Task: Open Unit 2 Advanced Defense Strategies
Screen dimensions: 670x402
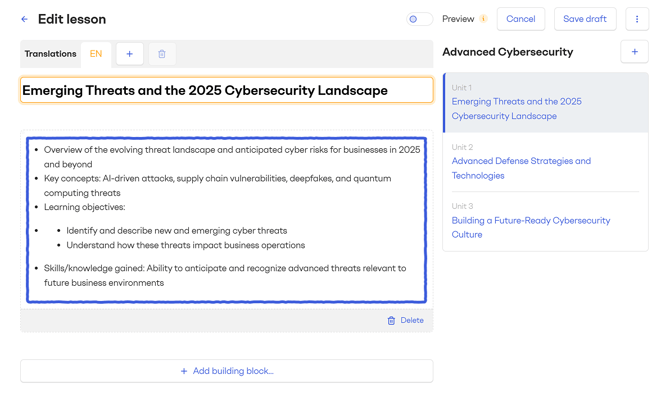Action: pos(521,168)
